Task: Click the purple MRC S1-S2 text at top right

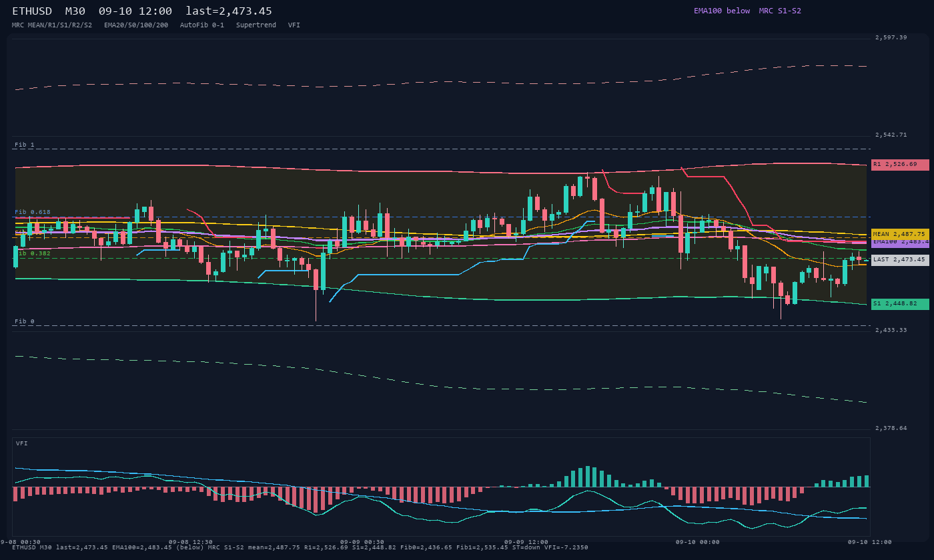Action: coord(780,11)
